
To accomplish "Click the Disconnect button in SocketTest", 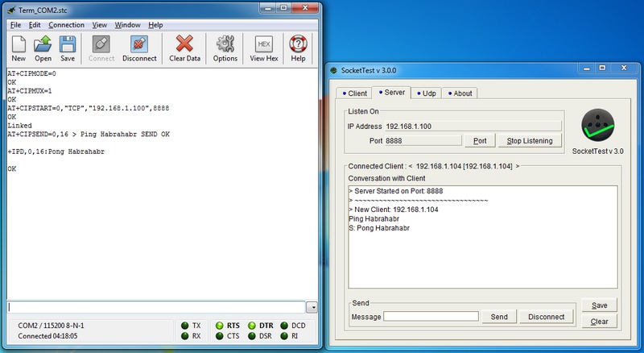I will (546, 317).
